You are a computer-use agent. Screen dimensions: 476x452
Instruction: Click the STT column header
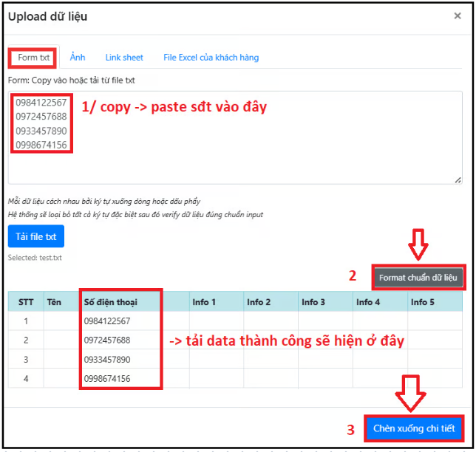click(26, 302)
